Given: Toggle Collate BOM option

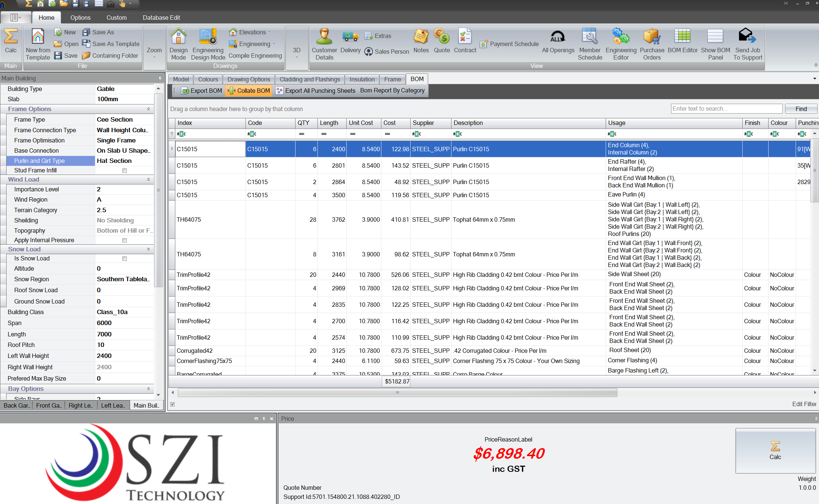Looking at the screenshot, I should [249, 91].
